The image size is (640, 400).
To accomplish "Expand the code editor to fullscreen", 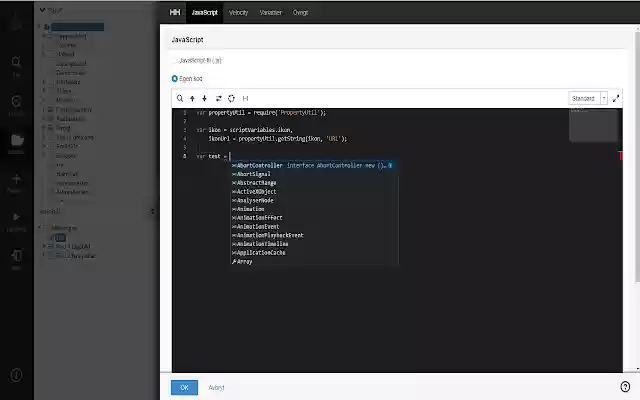I will (x=616, y=98).
